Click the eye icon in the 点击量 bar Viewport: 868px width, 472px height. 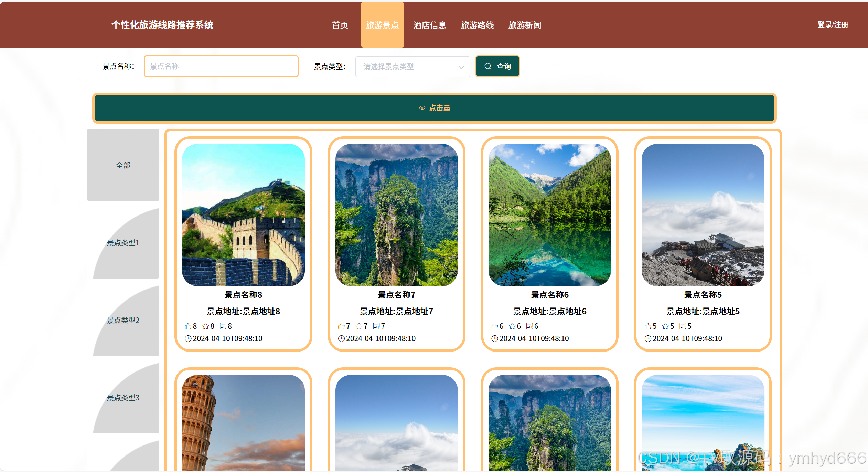tap(422, 108)
